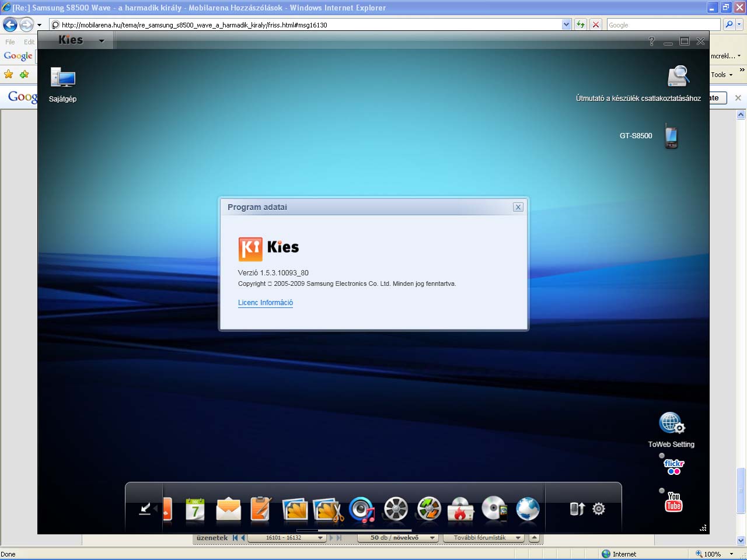Viewport: 747px width, 560px height.
Task: Open the IE Edit menu
Action: tap(29, 42)
